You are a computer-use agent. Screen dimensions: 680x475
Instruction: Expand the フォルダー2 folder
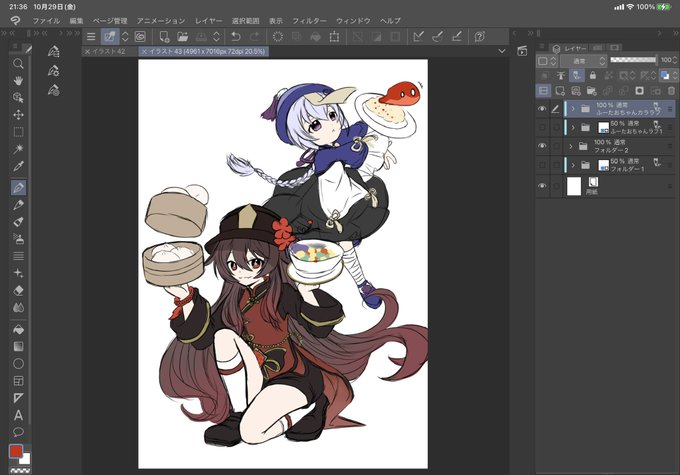tap(571, 146)
